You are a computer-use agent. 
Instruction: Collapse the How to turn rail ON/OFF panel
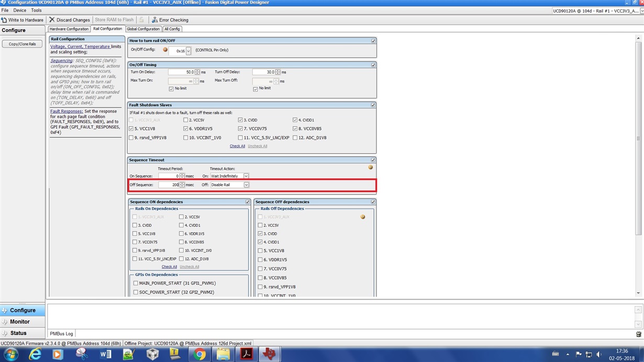pos(373,41)
